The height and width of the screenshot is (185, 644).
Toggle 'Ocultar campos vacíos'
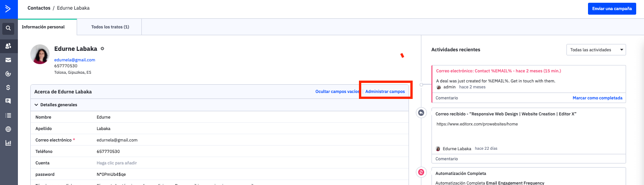337,92
